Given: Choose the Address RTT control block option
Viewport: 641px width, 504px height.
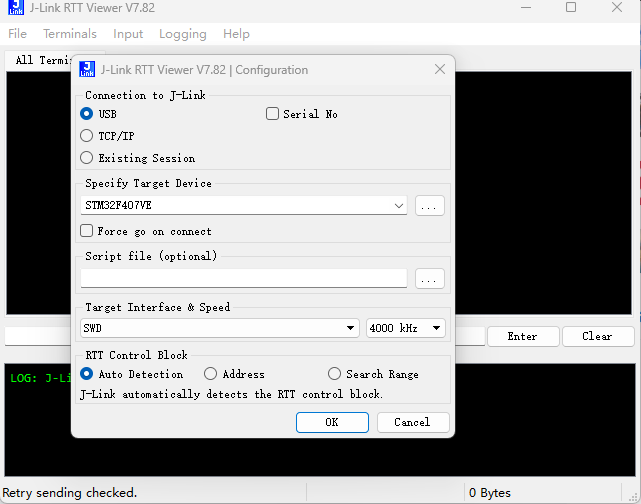Looking at the screenshot, I should tap(210, 374).
